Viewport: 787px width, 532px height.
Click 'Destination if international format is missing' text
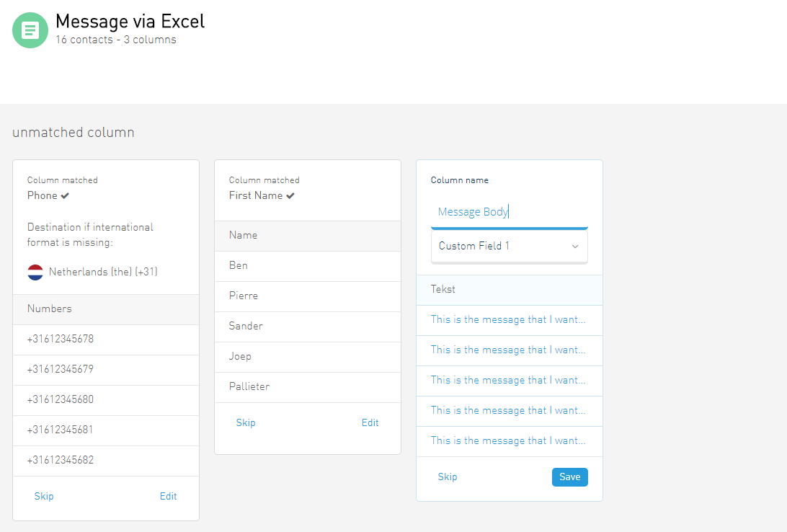coord(90,234)
